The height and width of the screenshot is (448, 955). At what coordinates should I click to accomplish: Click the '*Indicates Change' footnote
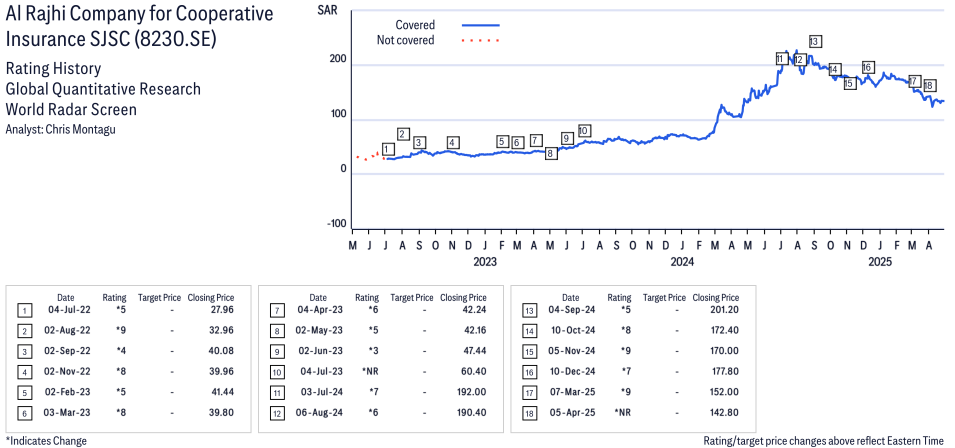click(x=46, y=441)
